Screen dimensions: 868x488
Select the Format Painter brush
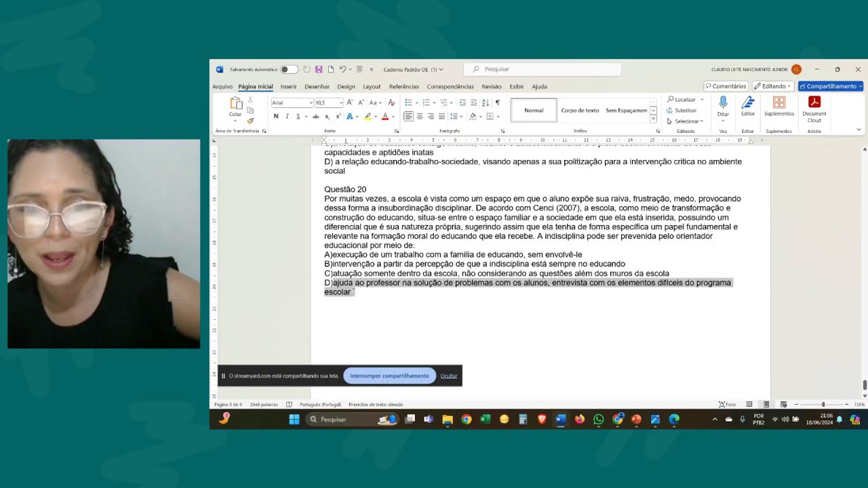coord(250,121)
